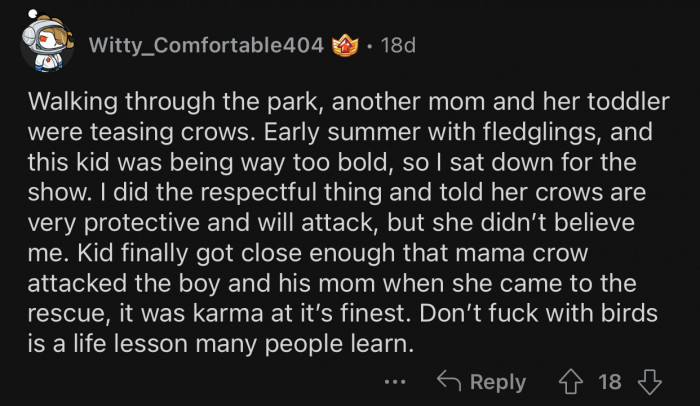Screen dimensions: 700x406
Task: Click the 18d timestamp
Action: (x=400, y=45)
